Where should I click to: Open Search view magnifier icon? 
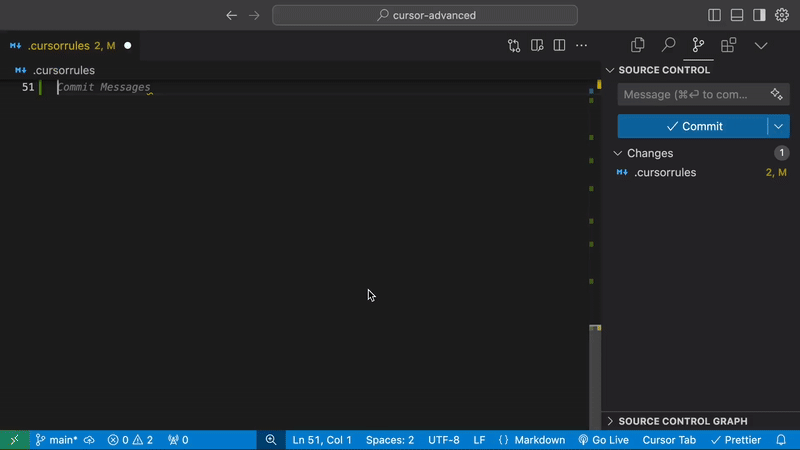(x=668, y=45)
